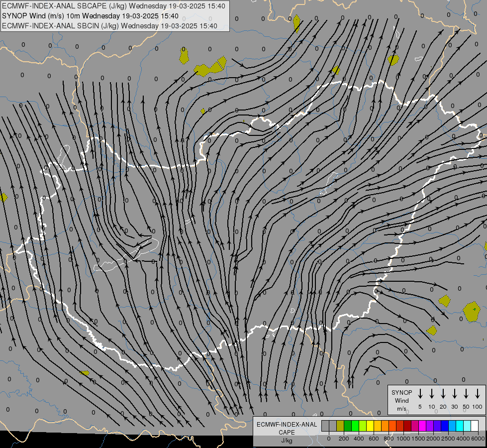Select the bright green CAPE legend swatch
This screenshot has width=487, height=448.
pos(355,426)
